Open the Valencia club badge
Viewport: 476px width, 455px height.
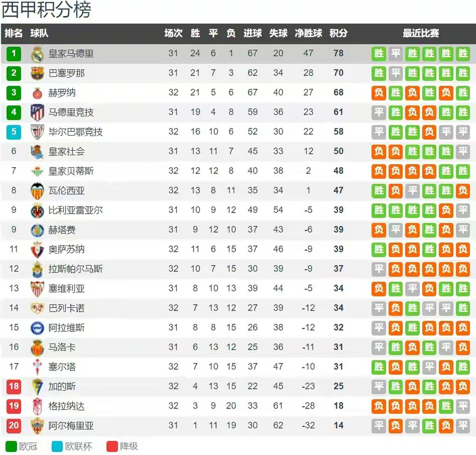(37, 191)
